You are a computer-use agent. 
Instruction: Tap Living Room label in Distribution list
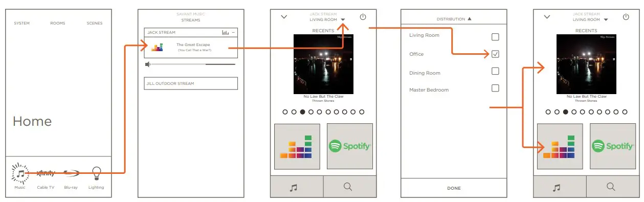[x=424, y=35]
